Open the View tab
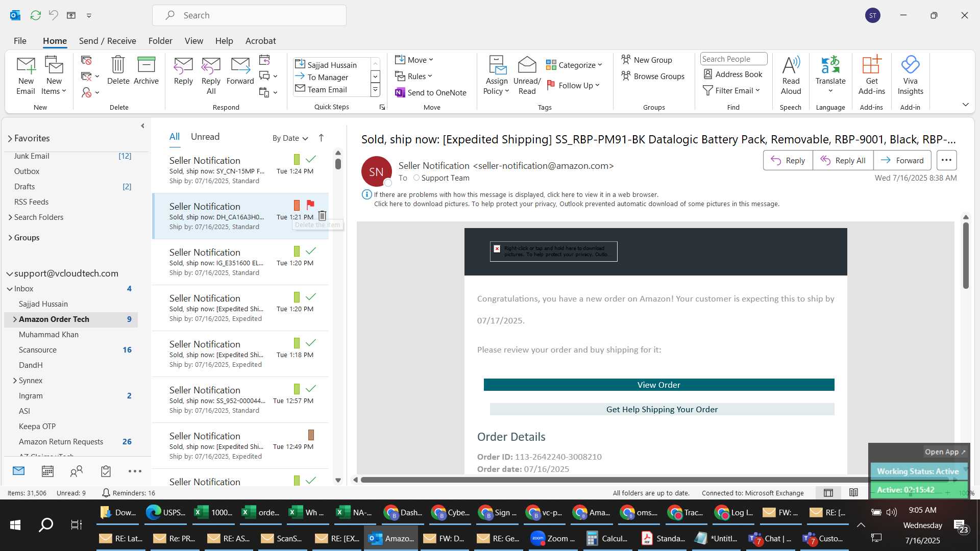The width and height of the screenshot is (980, 551). coord(193,41)
